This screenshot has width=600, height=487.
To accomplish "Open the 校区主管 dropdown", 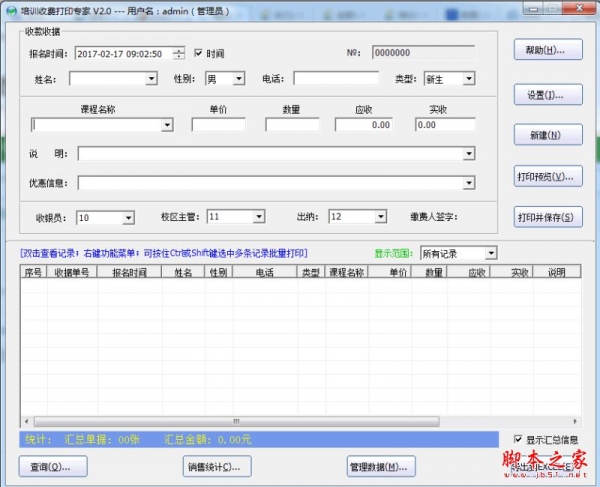I will [259, 217].
